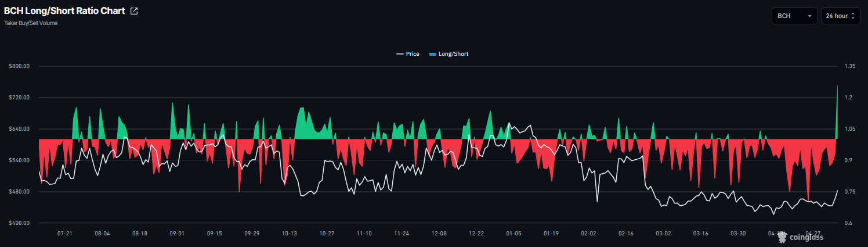
Task: Click the 1.2 ratio axis label
Action: (848, 98)
